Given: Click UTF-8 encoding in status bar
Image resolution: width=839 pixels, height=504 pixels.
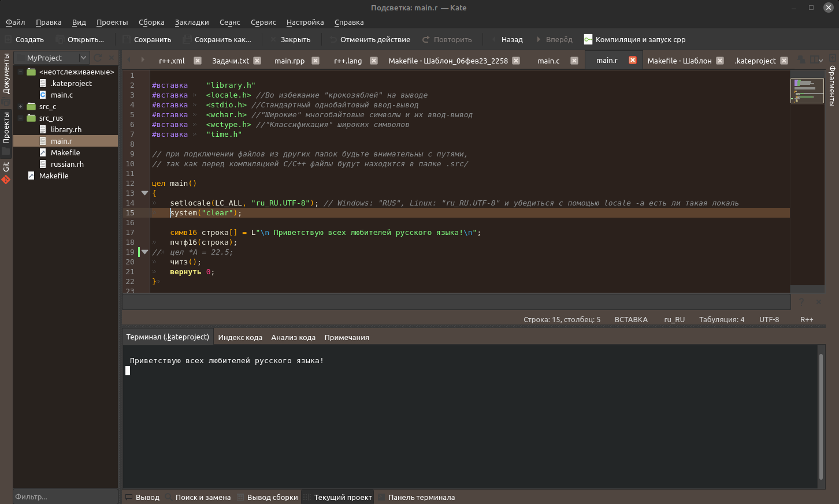Looking at the screenshot, I should [769, 319].
